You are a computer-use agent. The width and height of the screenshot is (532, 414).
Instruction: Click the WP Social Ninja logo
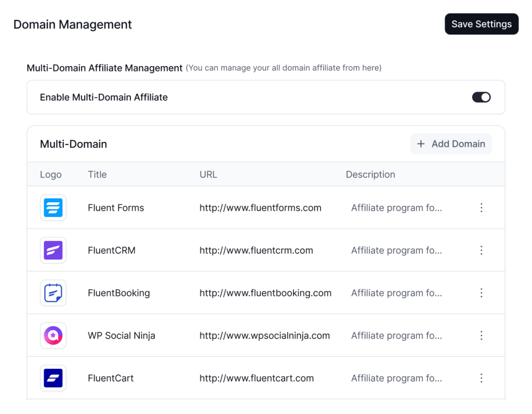point(53,335)
